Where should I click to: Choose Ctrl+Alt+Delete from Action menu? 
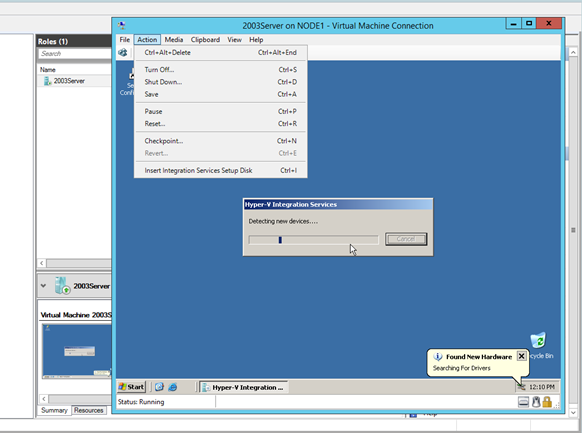[x=220, y=53]
